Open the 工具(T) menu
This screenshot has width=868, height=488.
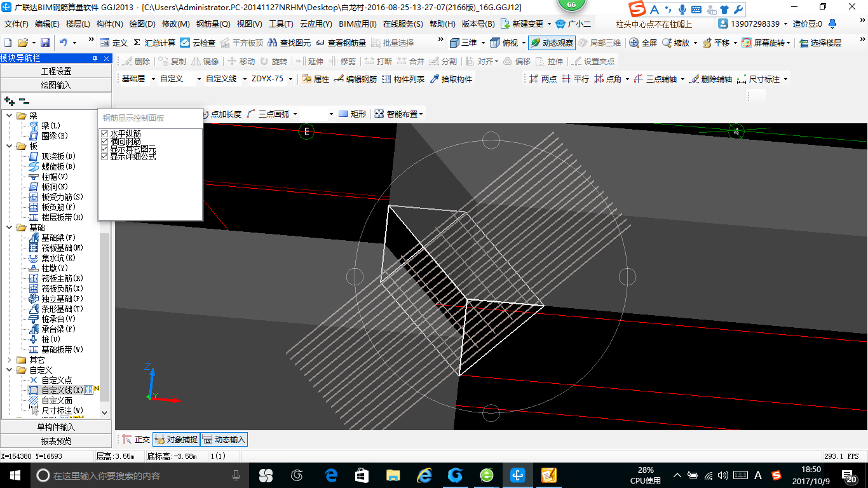[x=281, y=24]
